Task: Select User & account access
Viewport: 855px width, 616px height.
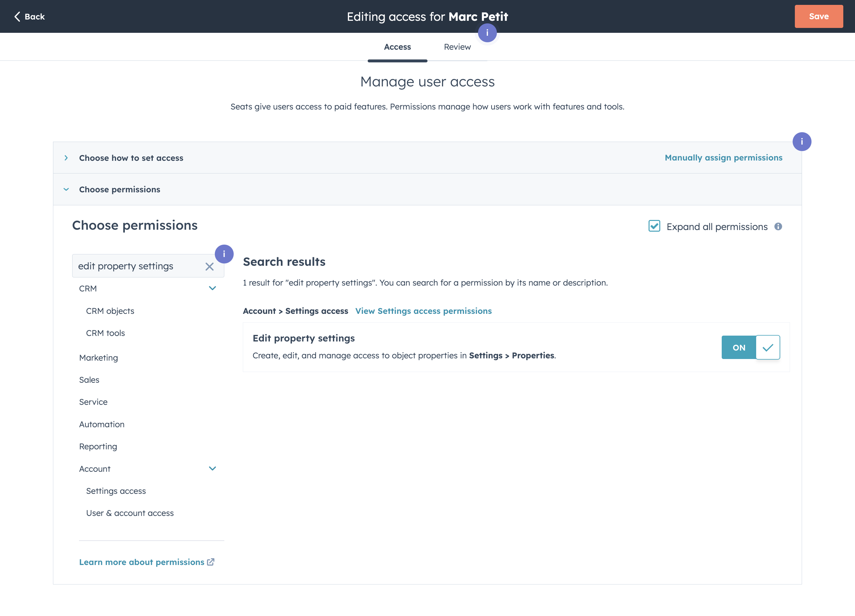Action: click(x=130, y=513)
